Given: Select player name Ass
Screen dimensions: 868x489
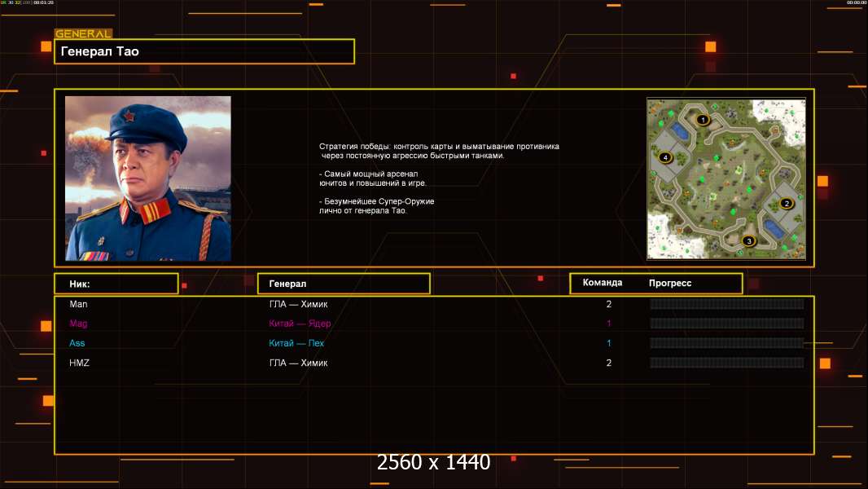Looking at the screenshot, I should point(77,343).
